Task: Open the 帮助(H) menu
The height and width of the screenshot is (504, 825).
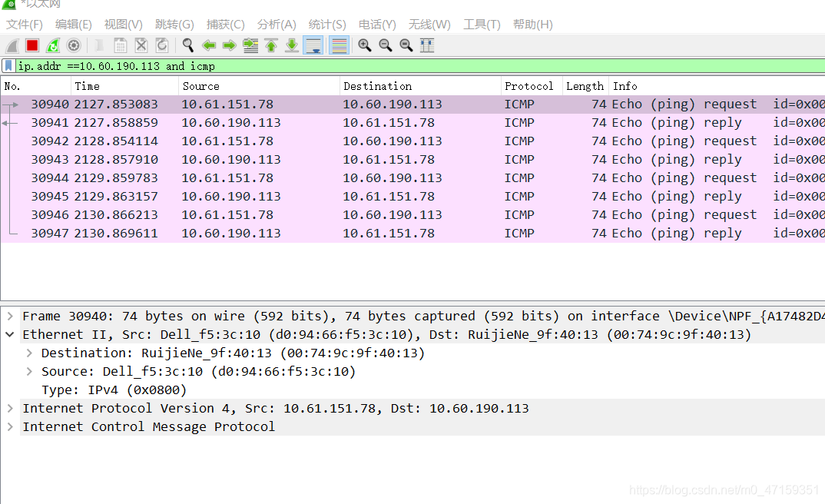Action: (x=532, y=25)
